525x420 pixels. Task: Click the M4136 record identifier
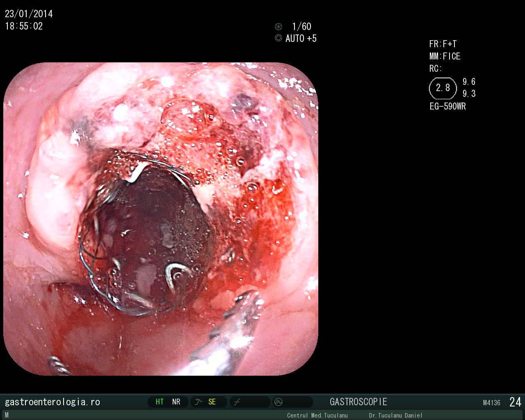coord(492,403)
